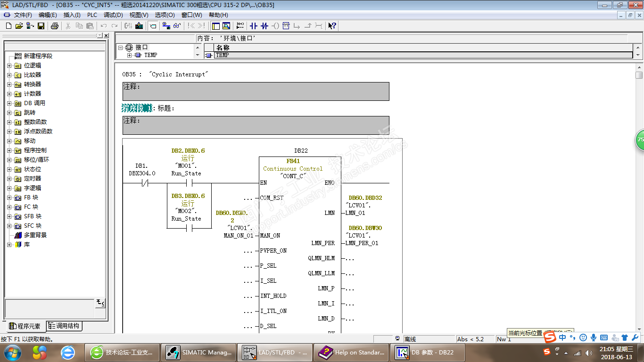Close the program elements side panel
The width and height of the screenshot is (644, 362).
pyautogui.click(x=106, y=36)
